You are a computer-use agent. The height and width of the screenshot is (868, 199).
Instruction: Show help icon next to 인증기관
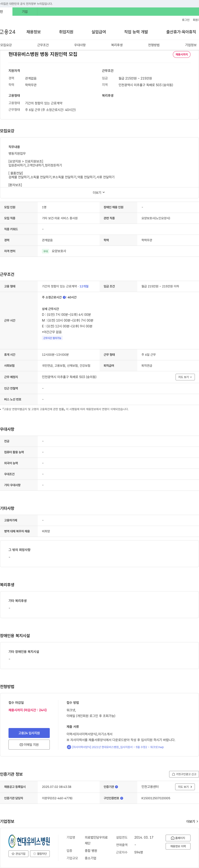116,787
